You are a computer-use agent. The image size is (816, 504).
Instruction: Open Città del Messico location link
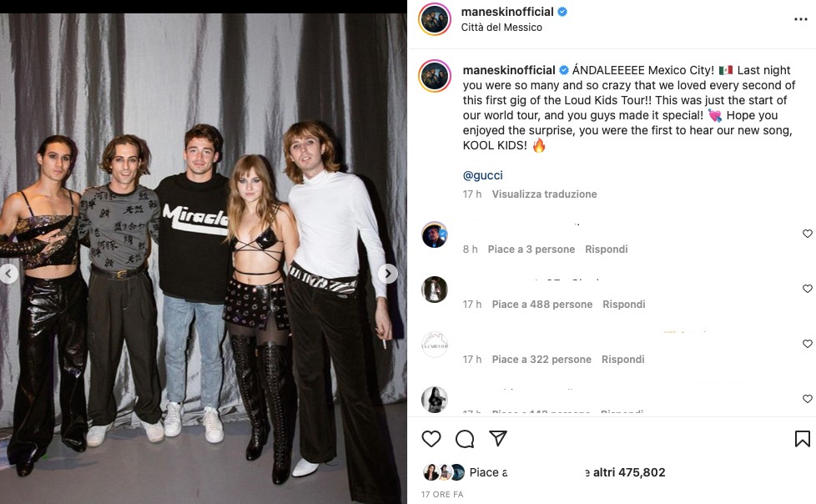(x=501, y=28)
